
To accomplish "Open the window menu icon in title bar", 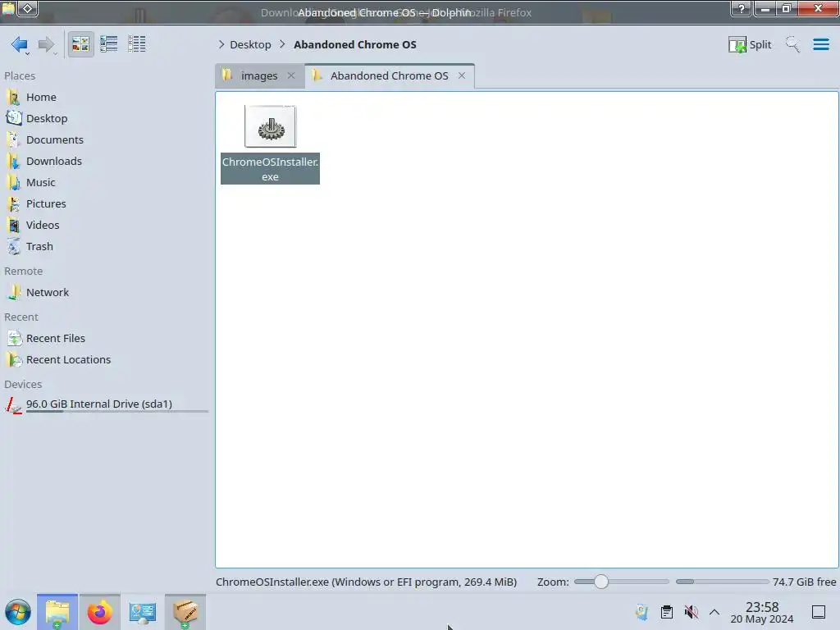I will click(x=8, y=8).
